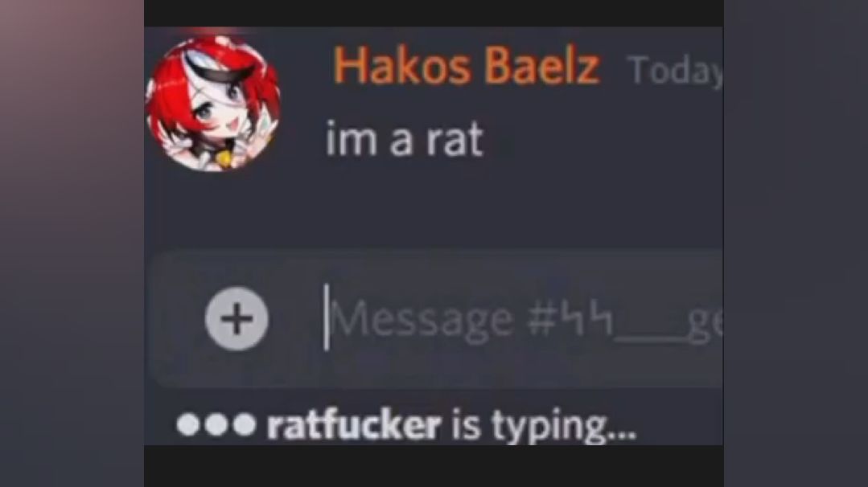This screenshot has height=487, width=868.
Task: Click the black bar above the chat
Action: click(434, 13)
